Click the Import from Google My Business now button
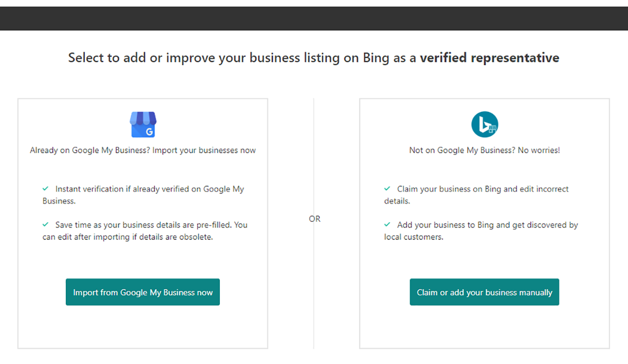This screenshot has height=364, width=628. 143,292
